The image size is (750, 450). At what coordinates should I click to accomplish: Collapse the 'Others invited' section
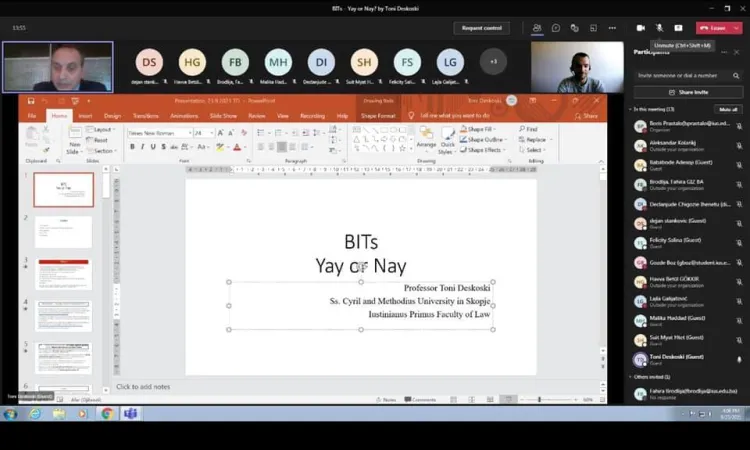632,377
